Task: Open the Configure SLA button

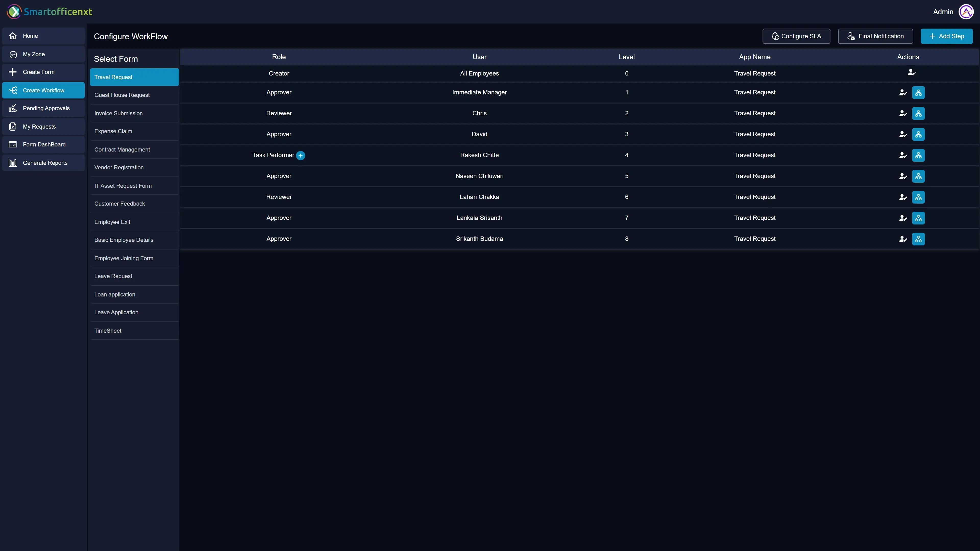Action: (x=796, y=36)
